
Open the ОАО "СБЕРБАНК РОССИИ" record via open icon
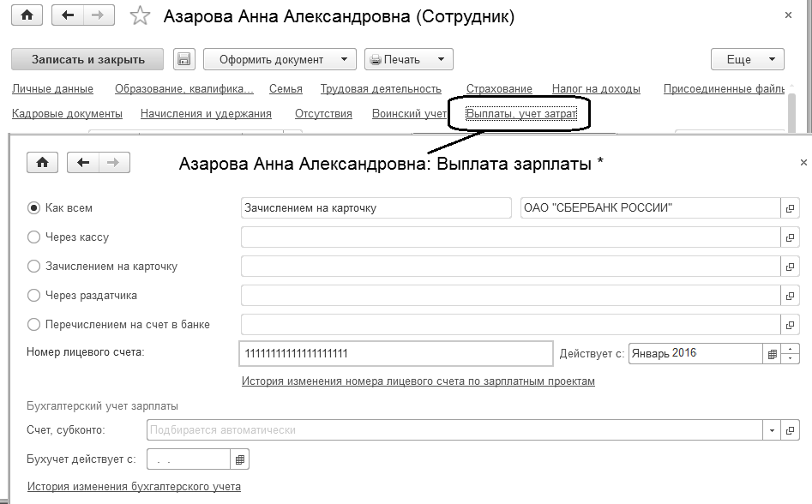click(x=790, y=208)
